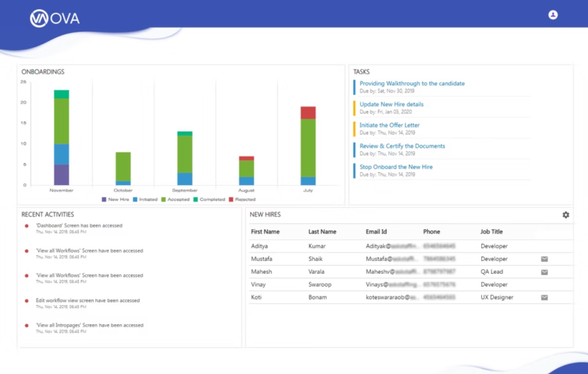Open Providing Walkthrough to the candidate task
The height and width of the screenshot is (374, 588).
click(x=412, y=83)
